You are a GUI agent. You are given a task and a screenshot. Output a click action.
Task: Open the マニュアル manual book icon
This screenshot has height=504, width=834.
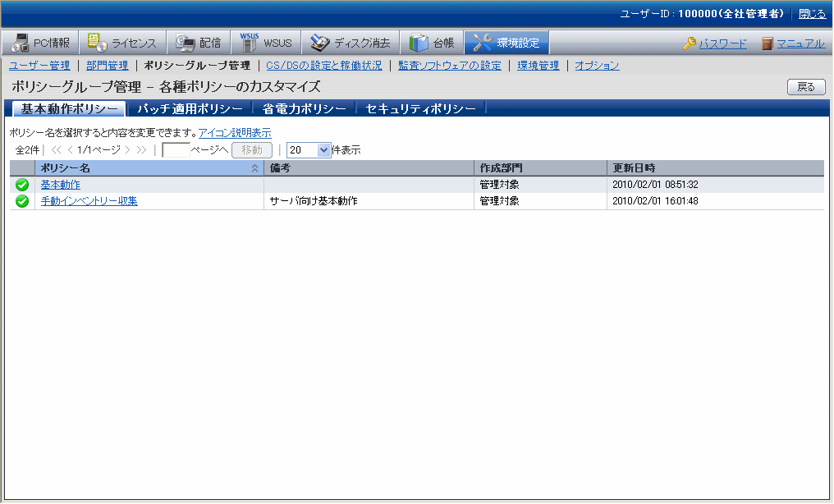pos(767,44)
